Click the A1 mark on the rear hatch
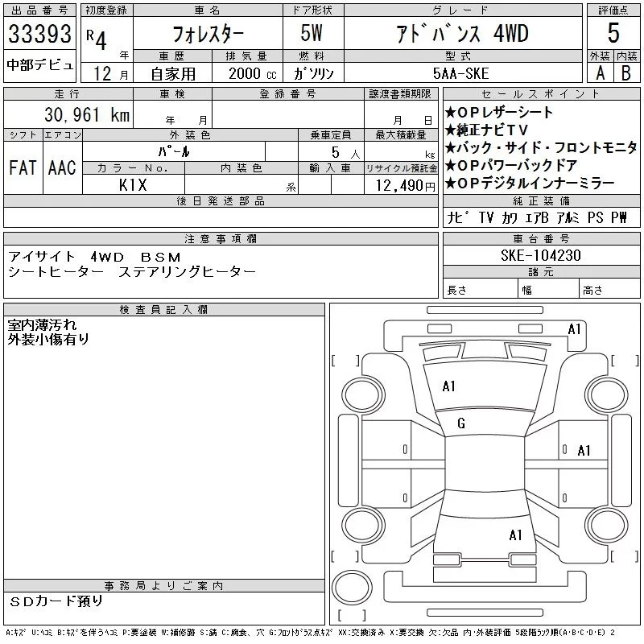 tap(516, 535)
